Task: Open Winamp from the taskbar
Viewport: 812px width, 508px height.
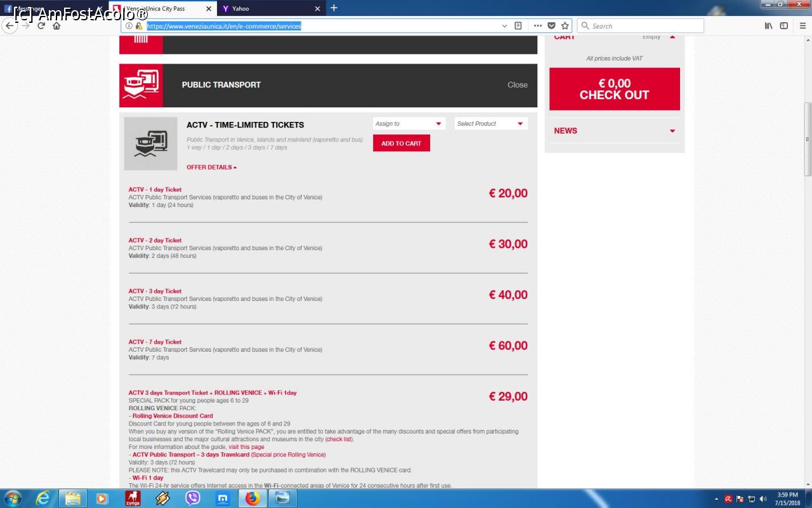Action: [162, 498]
